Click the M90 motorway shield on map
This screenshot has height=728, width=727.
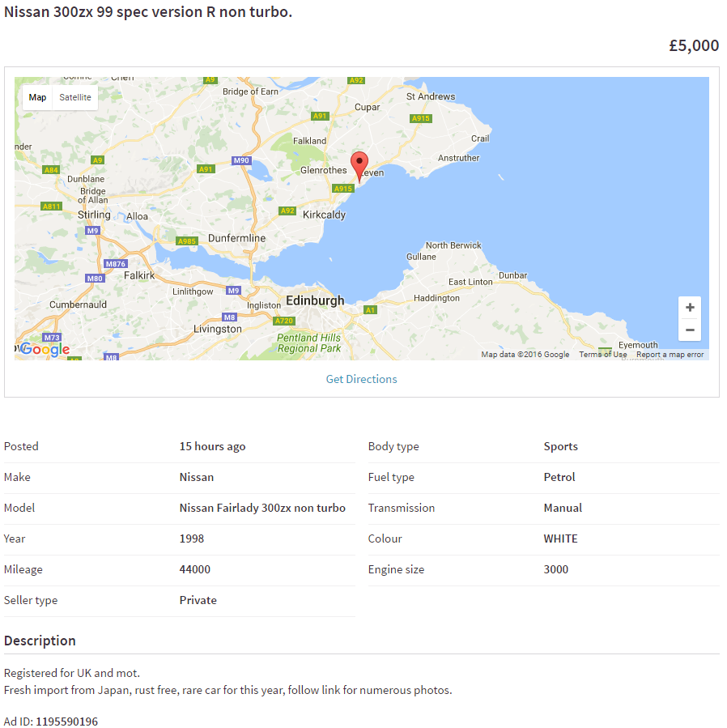(x=241, y=160)
